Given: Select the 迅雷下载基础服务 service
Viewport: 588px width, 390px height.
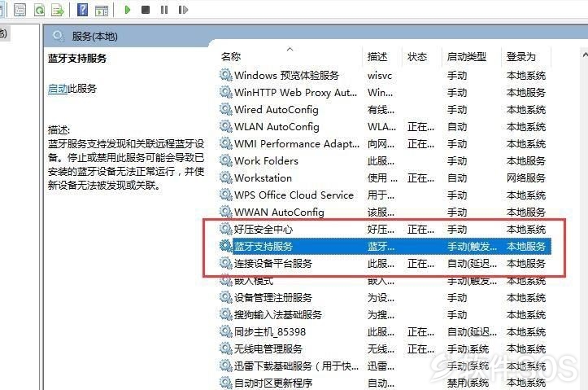Looking at the screenshot, I should pos(385,366).
